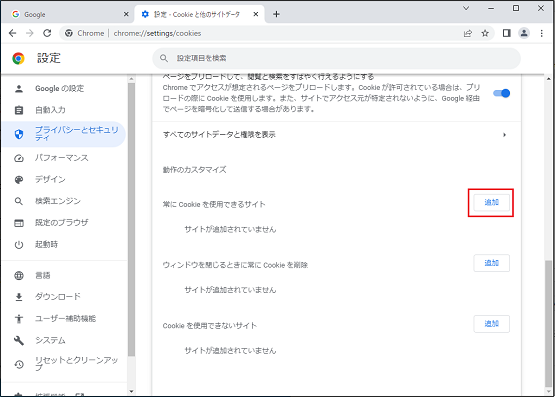Toggle the page preload switch off

[501, 93]
